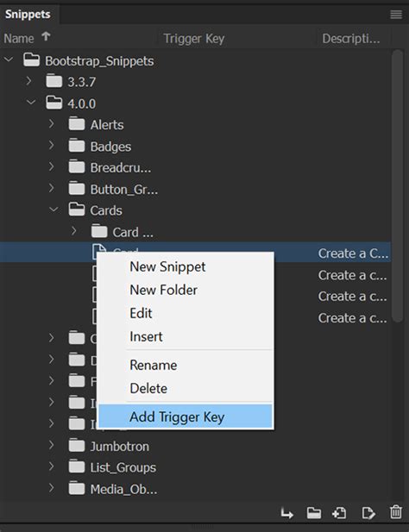Select the Bootstrap_Snippets folder icon
The width and height of the screenshot is (409, 532).
(32, 60)
